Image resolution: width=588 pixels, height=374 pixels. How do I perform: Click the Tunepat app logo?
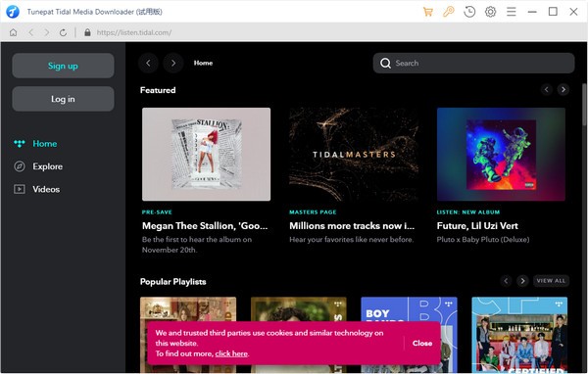pos(13,12)
